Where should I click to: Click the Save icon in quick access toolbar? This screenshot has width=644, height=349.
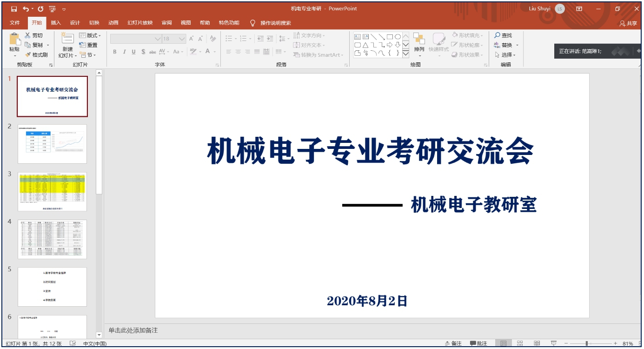(14, 9)
